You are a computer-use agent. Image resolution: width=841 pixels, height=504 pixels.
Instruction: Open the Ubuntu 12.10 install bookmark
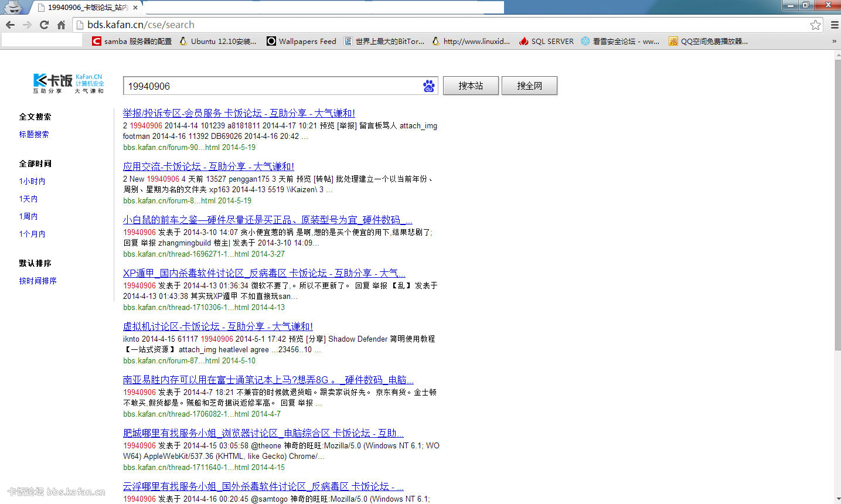coord(218,41)
